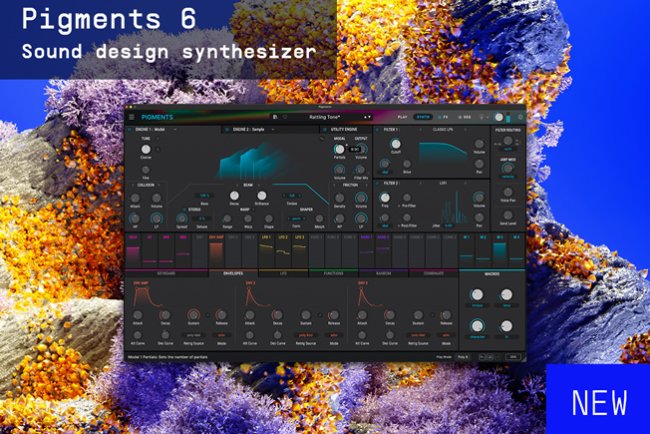Click the Send Level knob
Image resolution: width=650 pixels, height=434 pixels.
pyautogui.click(x=508, y=215)
